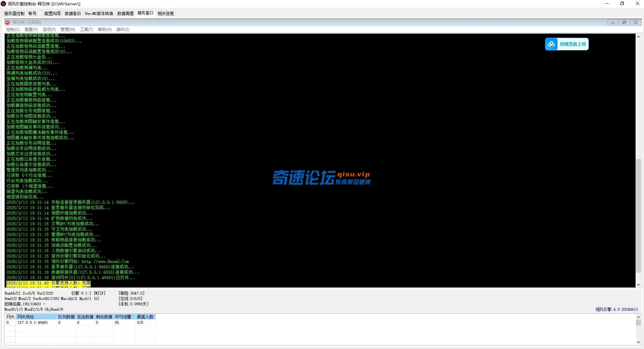Click the 最高人数 column header
Screen dimensions: 644x349
145,317
